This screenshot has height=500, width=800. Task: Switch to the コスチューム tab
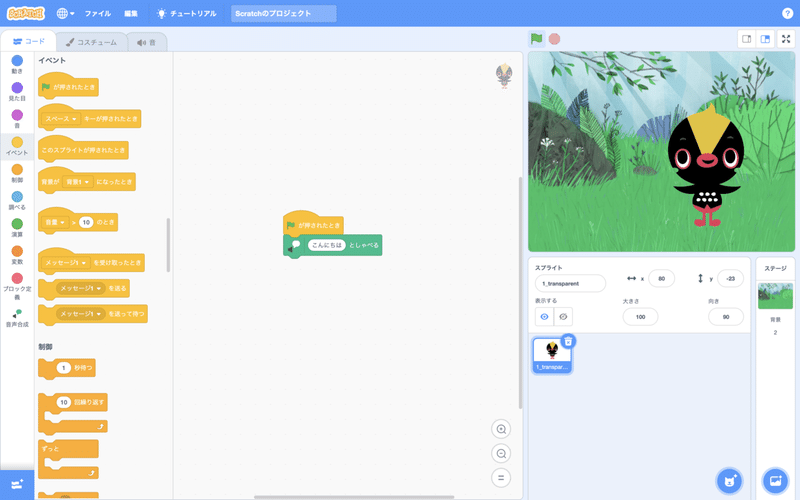(91, 42)
